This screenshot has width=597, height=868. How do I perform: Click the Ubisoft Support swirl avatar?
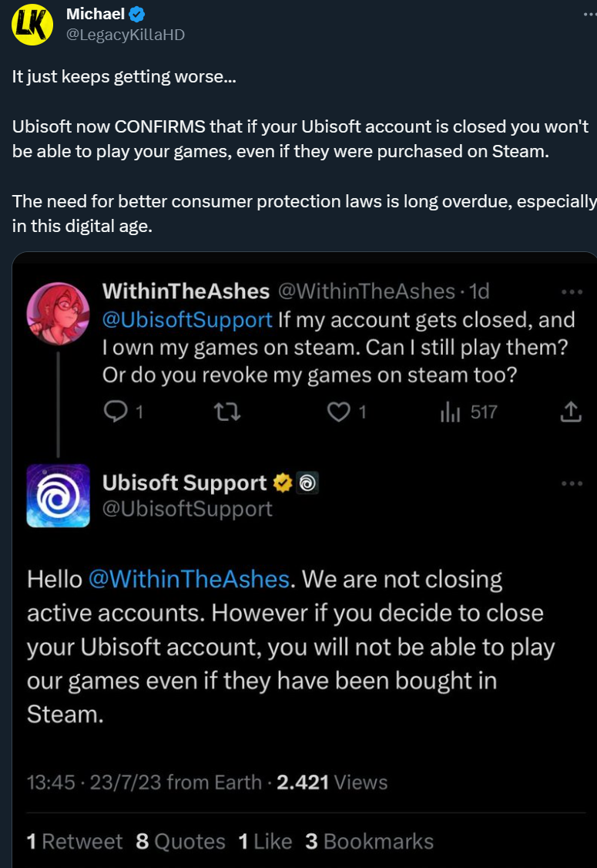tap(59, 496)
